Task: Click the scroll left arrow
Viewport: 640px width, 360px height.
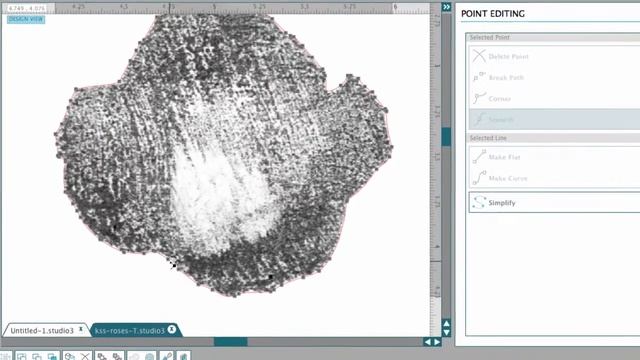Action: [427, 342]
